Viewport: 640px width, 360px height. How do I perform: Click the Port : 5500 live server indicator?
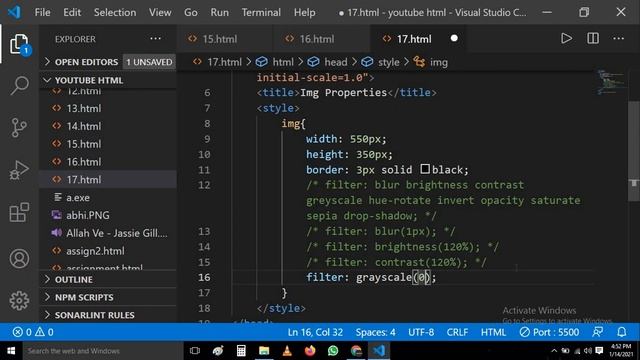click(x=549, y=332)
